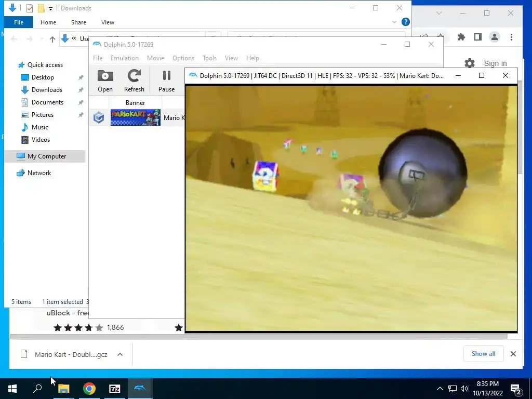
Task: Click the New folder icon in Explorer title bar
Action: pos(41,8)
